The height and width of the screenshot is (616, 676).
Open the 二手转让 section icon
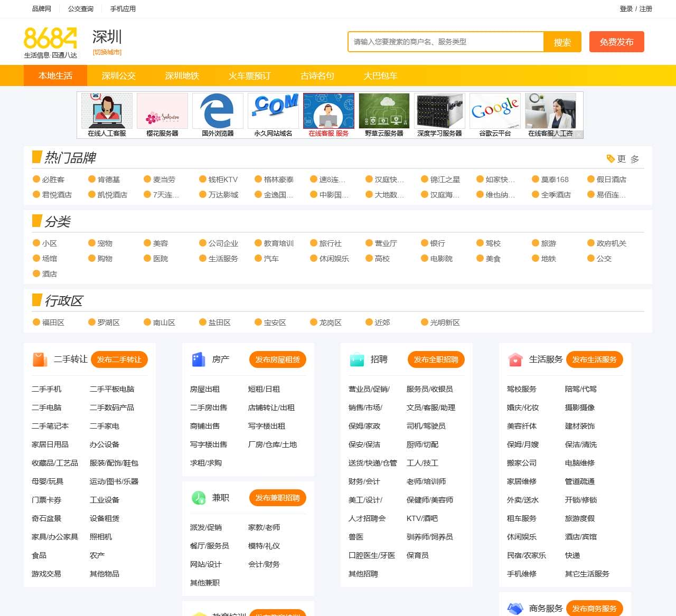[x=40, y=359]
